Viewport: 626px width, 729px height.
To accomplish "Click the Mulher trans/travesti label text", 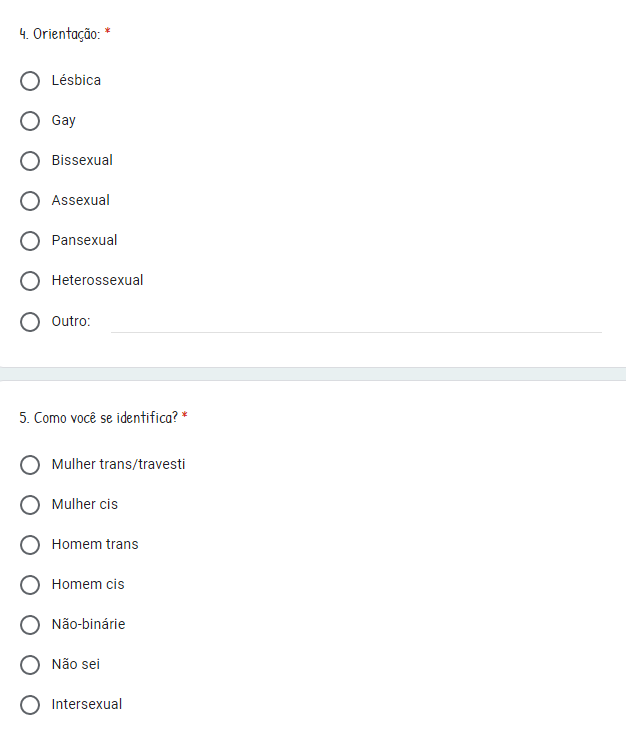I will pyautogui.click(x=118, y=464).
